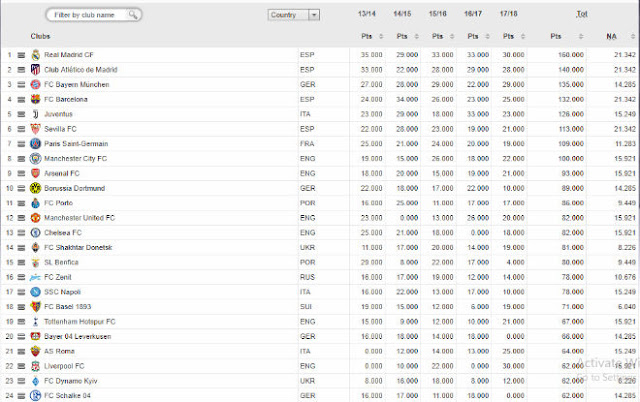Click the FC Barcelona crest icon
This screenshot has height=402, width=640.
click(36, 99)
